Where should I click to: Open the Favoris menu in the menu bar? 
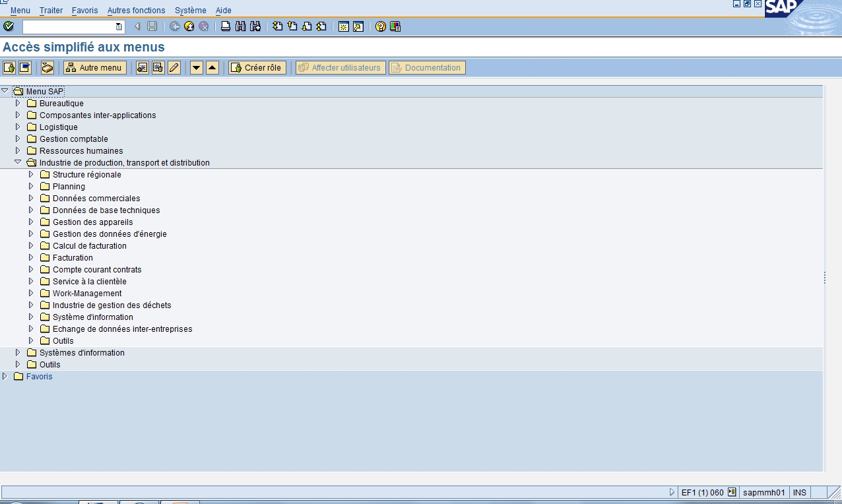84,11
